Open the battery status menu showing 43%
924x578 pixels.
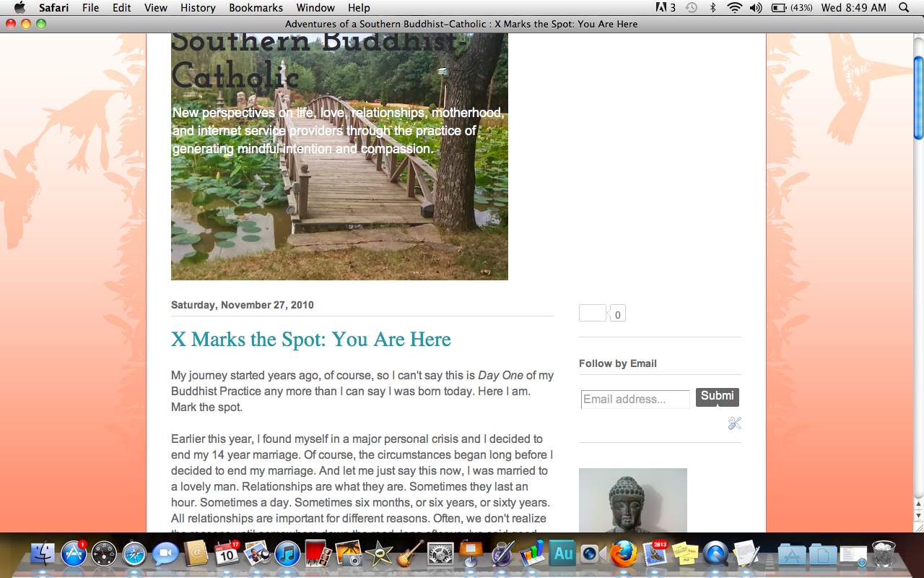click(x=792, y=8)
